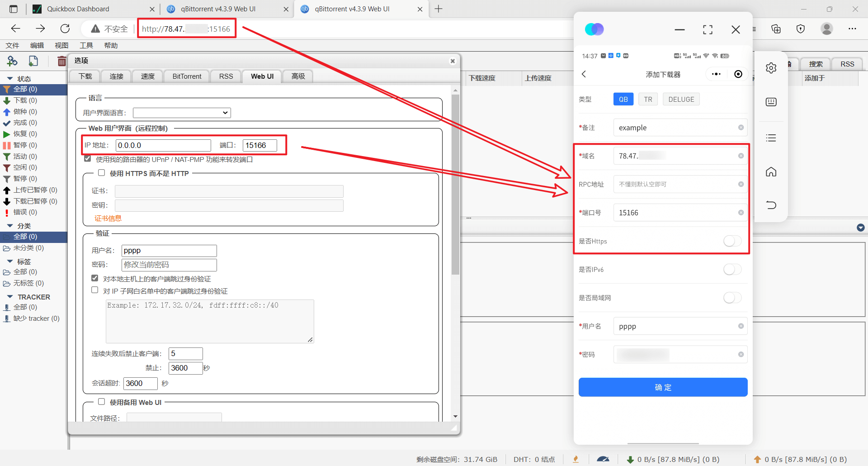This screenshot has width=868, height=466.
Task: Click the add torrent file toolbar icon
Action: pyautogui.click(x=33, y=61)
